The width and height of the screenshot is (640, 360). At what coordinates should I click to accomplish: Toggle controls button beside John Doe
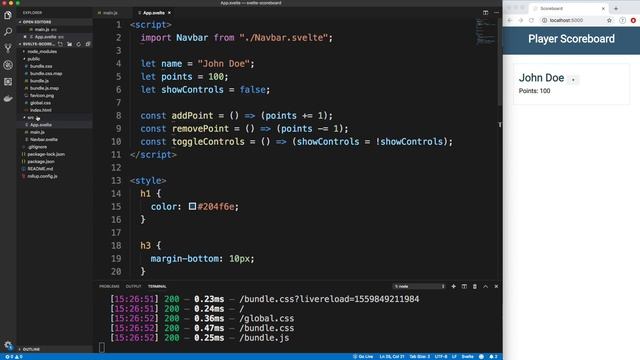pos(573,80)
